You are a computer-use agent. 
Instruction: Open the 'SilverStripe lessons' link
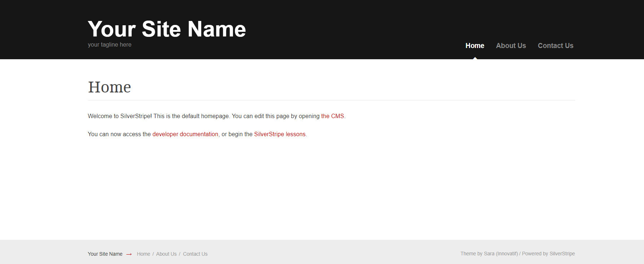tap(280, 134)
